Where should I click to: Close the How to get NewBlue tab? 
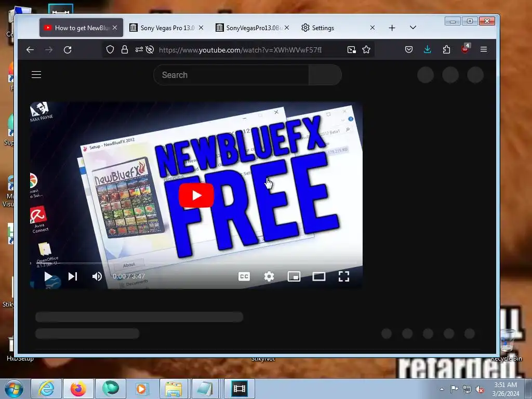click(x=115, y=28)
